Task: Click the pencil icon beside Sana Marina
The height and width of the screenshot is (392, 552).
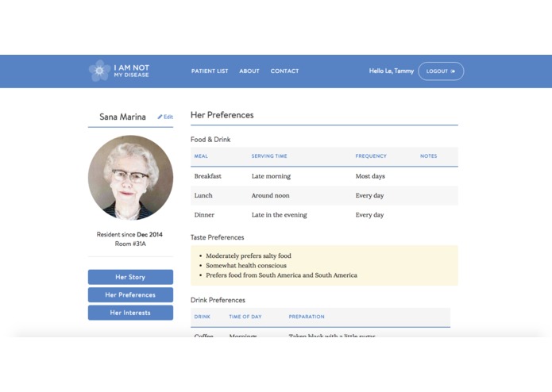Action: point(160,117)
